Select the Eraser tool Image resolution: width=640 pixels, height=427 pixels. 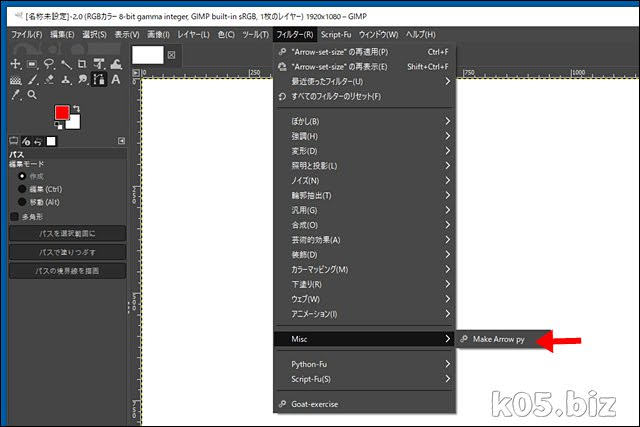[x=49, y=80]
